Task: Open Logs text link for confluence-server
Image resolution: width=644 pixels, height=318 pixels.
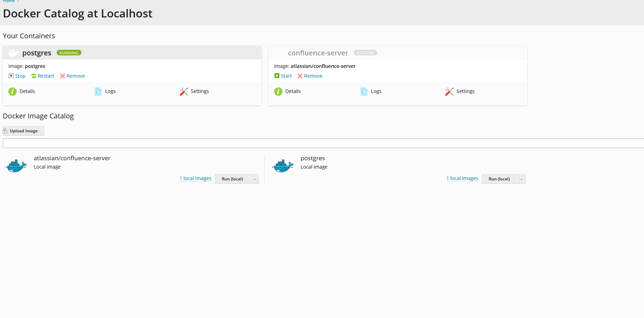Action: click(376, 91)
